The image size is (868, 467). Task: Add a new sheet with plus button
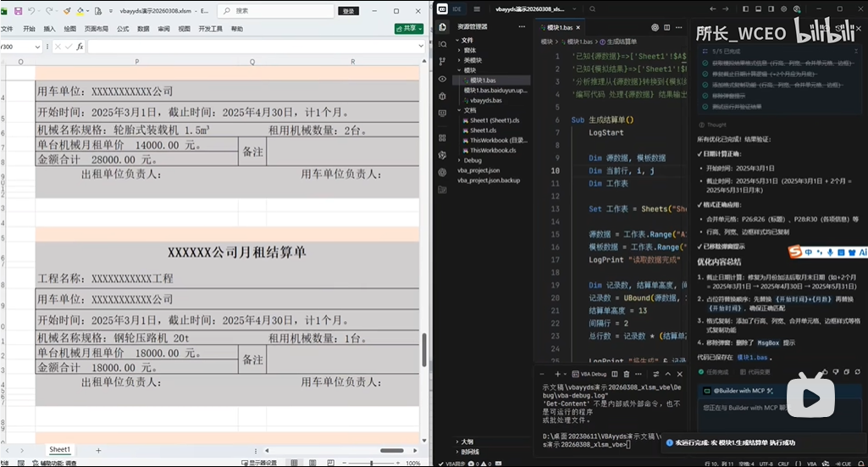click(x=98, y=450)
